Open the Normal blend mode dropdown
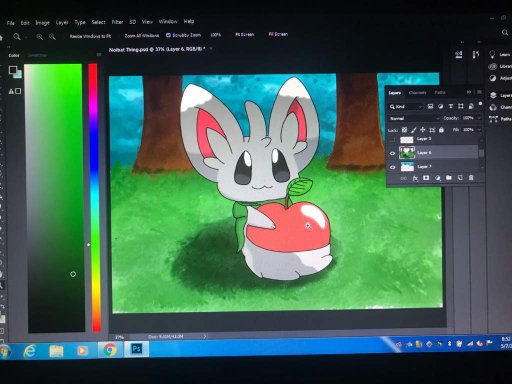Screen dimensions: 512x384 (414, 118)
